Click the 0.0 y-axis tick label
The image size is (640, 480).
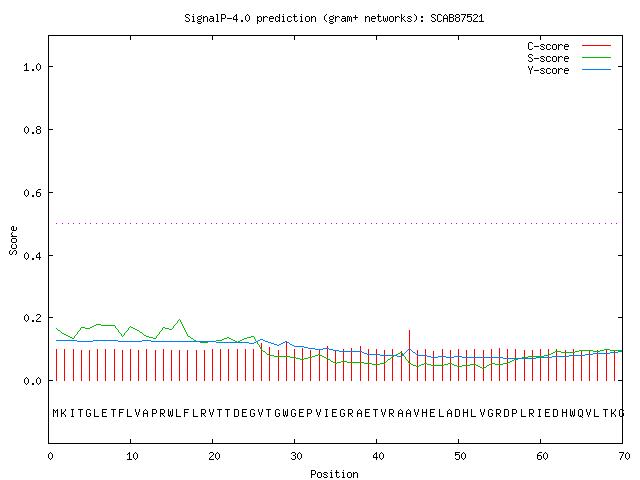[32, 381]
